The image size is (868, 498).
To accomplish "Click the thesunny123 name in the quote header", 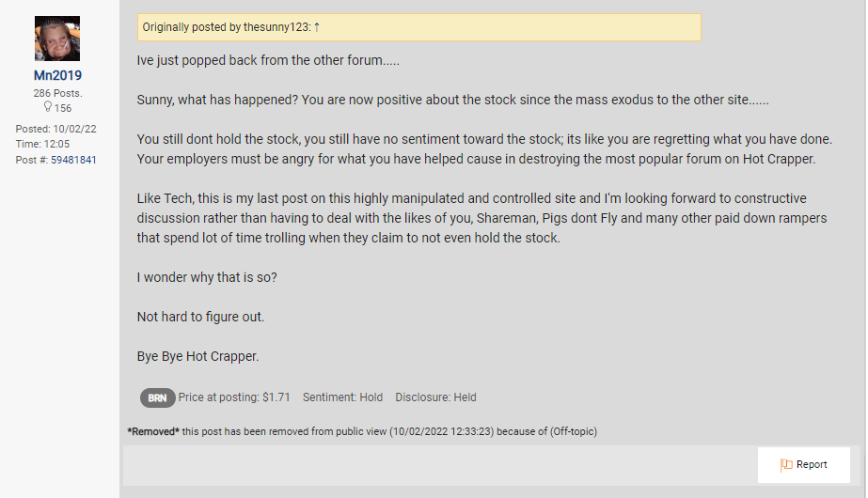I will click(x=276, y=27).
